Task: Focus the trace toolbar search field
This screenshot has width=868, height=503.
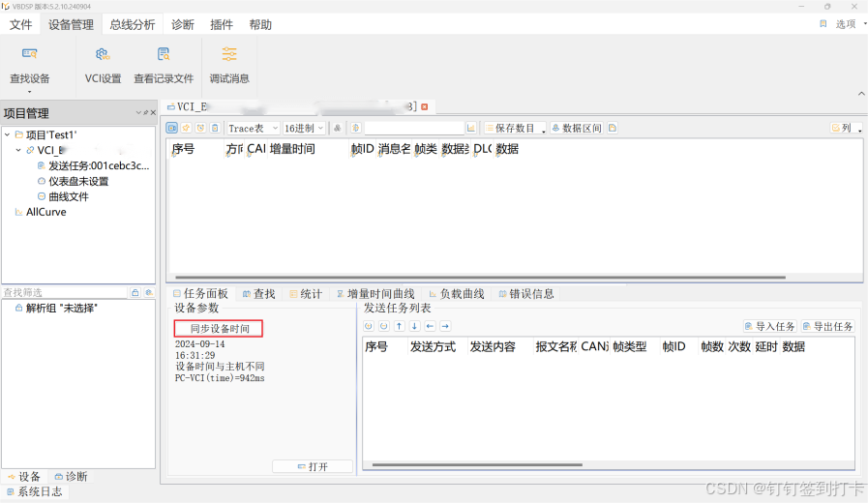Action: pos(414,128)
